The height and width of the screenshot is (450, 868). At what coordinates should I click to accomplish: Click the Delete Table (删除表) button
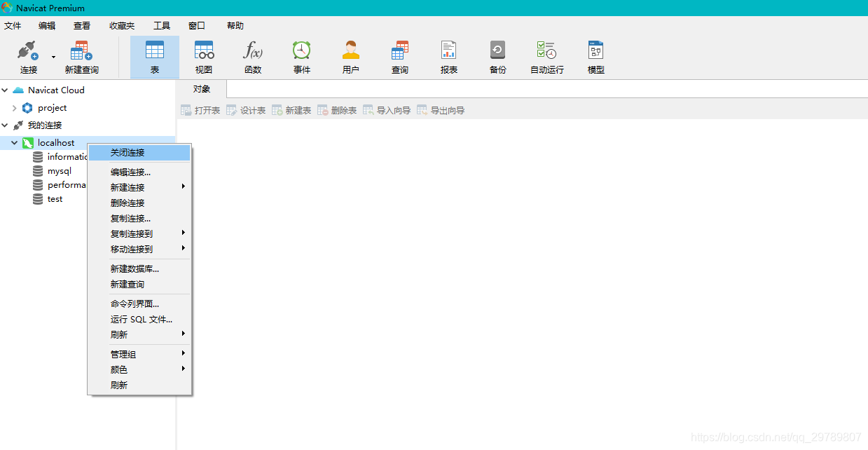337,110
